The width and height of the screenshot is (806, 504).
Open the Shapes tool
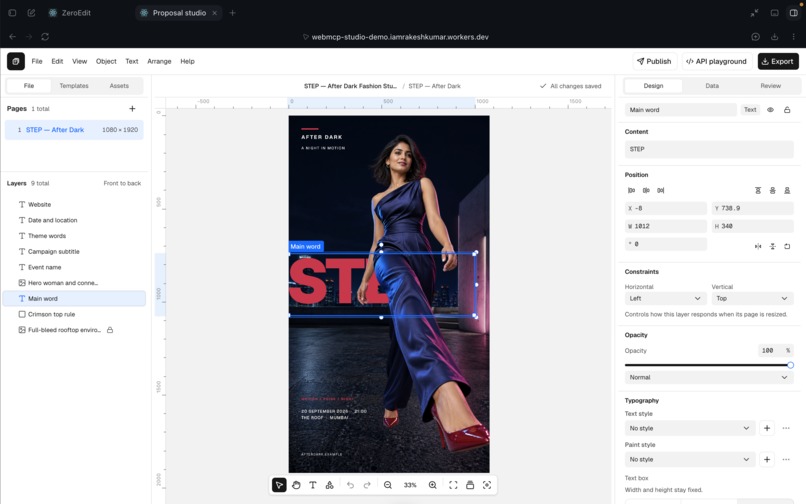click(329, 485)
